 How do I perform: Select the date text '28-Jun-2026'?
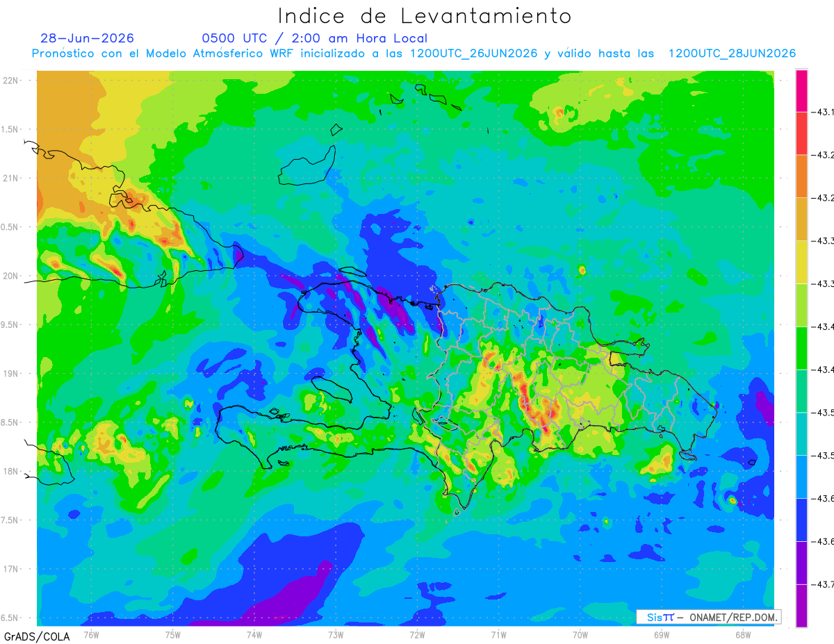coord(88,38)
